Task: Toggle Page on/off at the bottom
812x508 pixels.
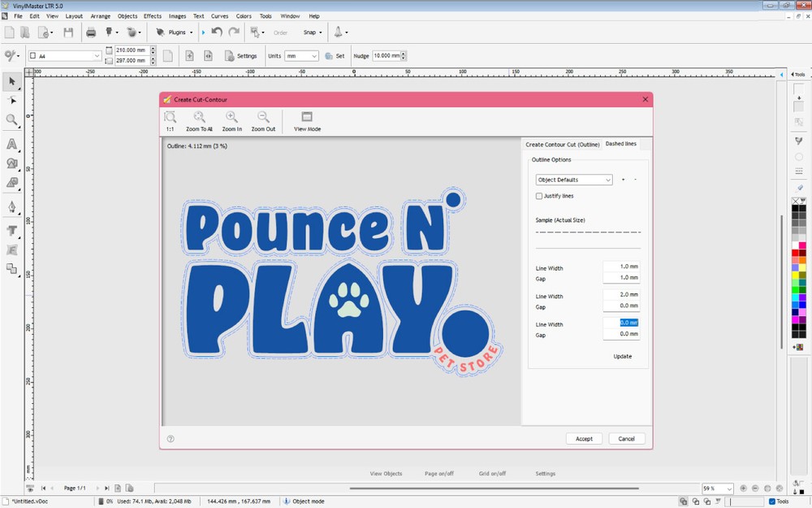Action: 439,473
